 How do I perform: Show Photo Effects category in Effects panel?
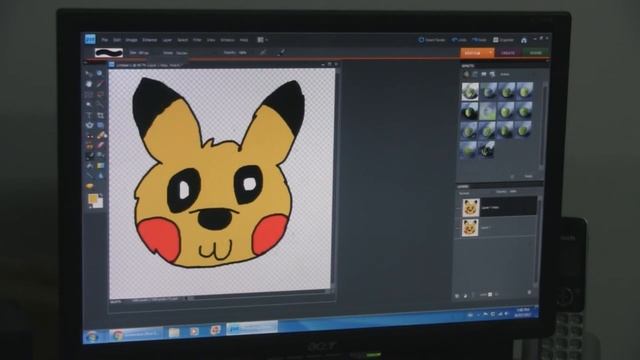click(484, 74)
